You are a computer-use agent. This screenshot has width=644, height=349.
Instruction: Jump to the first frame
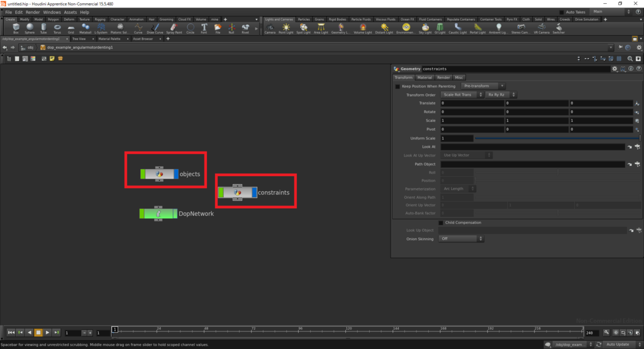tap(11, 333)
